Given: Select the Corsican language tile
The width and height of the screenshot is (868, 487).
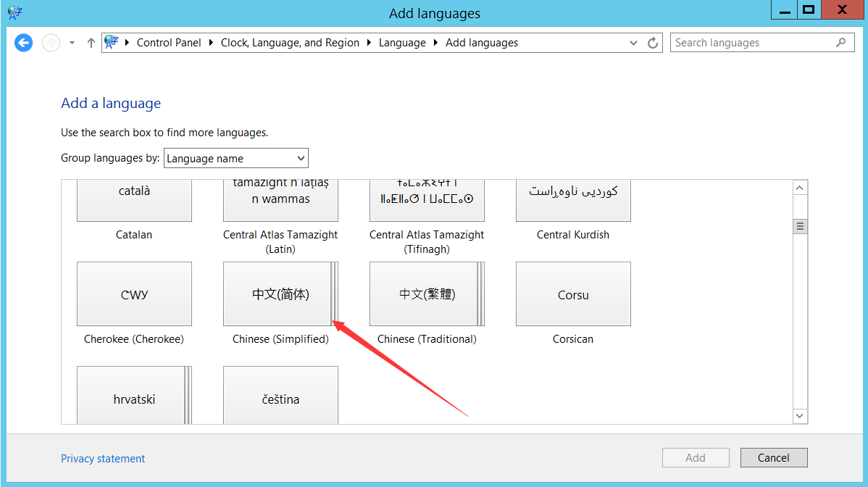Looking at the screenshot, I should tap(572, 294).
